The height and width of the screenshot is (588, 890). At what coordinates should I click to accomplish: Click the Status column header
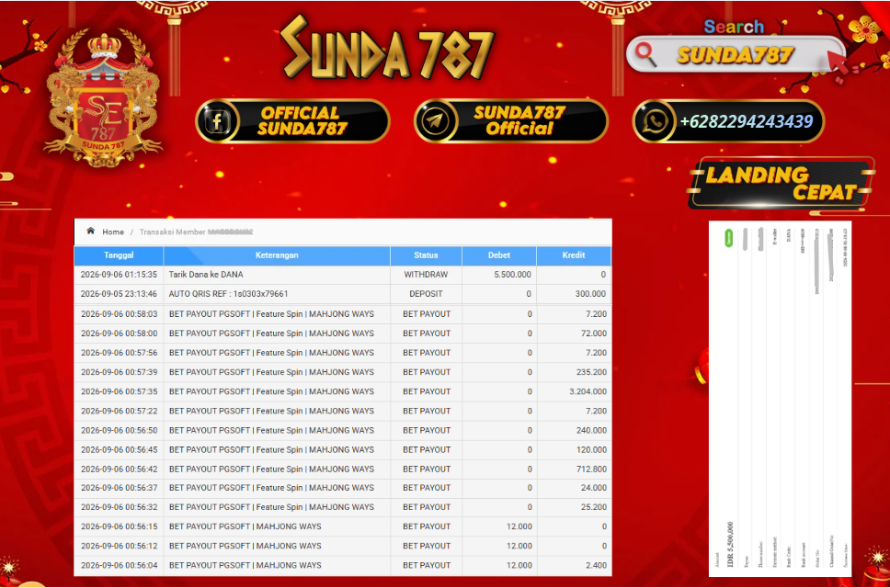click(x=426, y=255)
